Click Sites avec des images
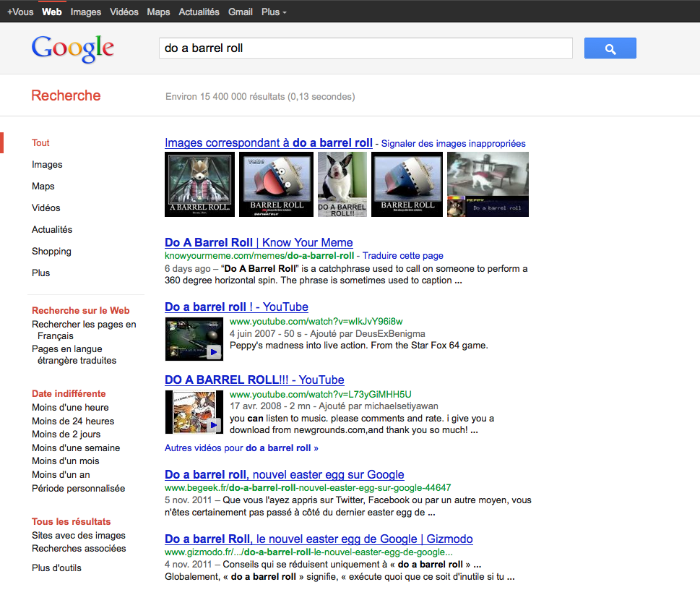 79,536
